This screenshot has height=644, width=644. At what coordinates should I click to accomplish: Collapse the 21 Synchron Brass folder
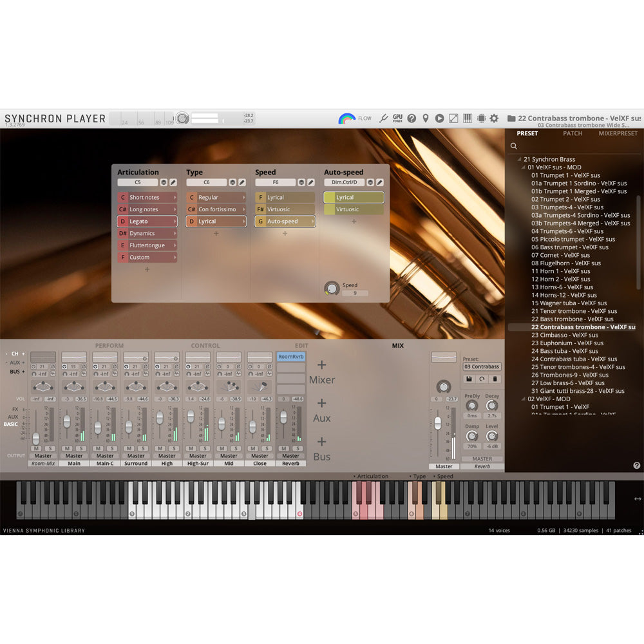click(x=519, y=159)
